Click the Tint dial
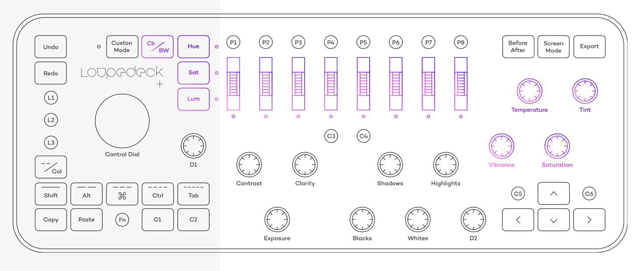644x271 pixels. click(584, 91)
